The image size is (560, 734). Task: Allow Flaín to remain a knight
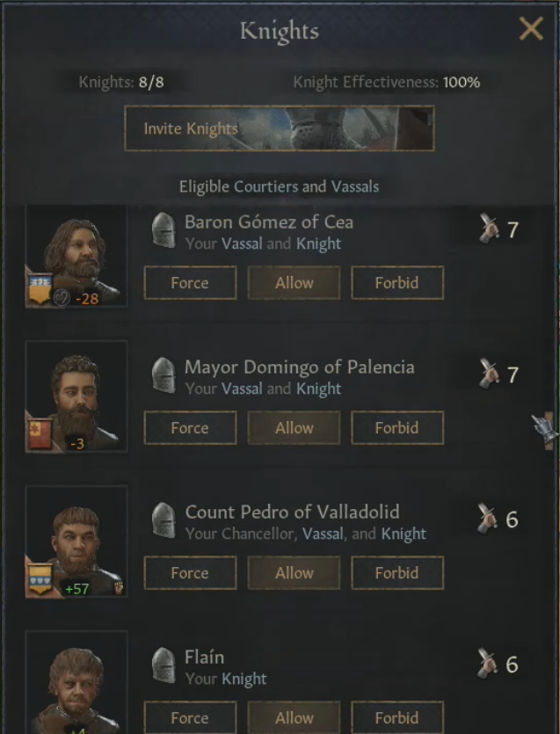[294, 717]
